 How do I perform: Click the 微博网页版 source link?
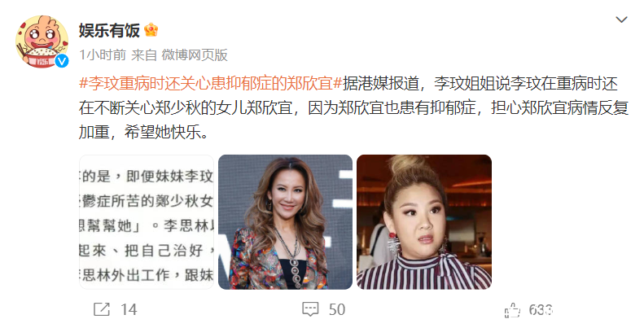pos(195,55)
